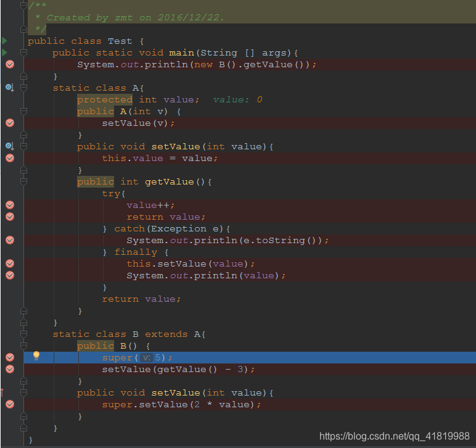The height and width of the screenshot is (448, 476).
Task: Click the highlighted 'public' before B() constructor
Action: 96,346
